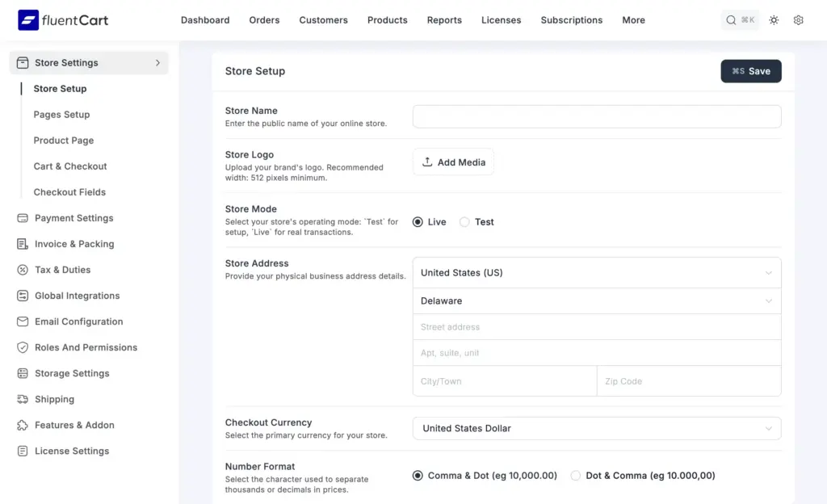The image size is (827, 504).
Task: Select Live store mode radio button
Action: point(418,222)
